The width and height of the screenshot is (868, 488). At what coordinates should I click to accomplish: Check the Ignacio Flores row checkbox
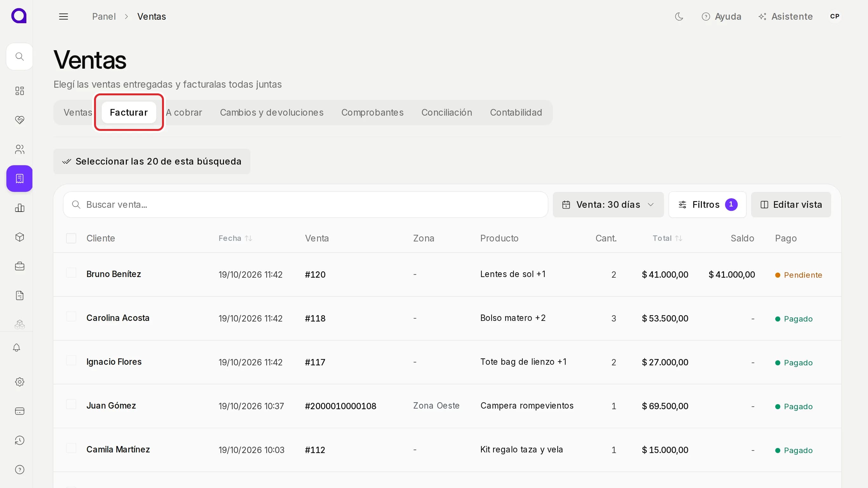click(x=71, y=360)
